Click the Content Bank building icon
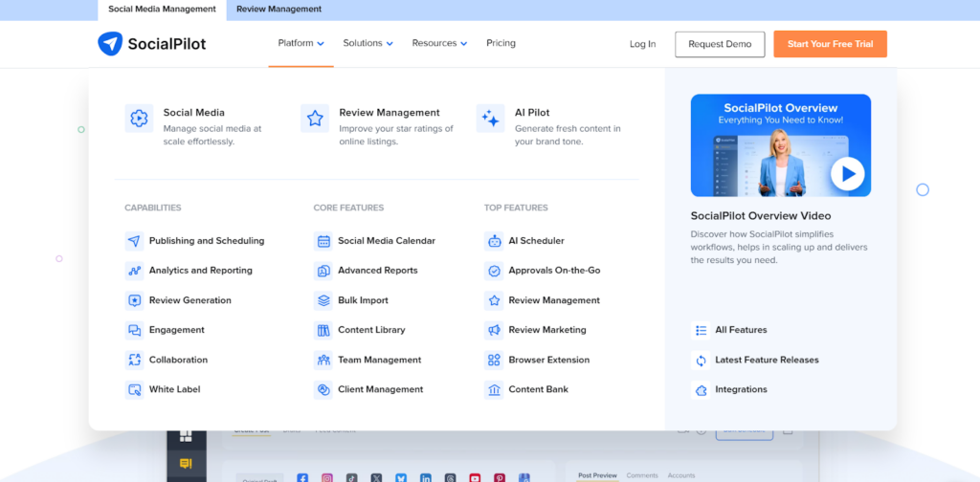The height and width of the screenshot is (482, 980). 494,389
